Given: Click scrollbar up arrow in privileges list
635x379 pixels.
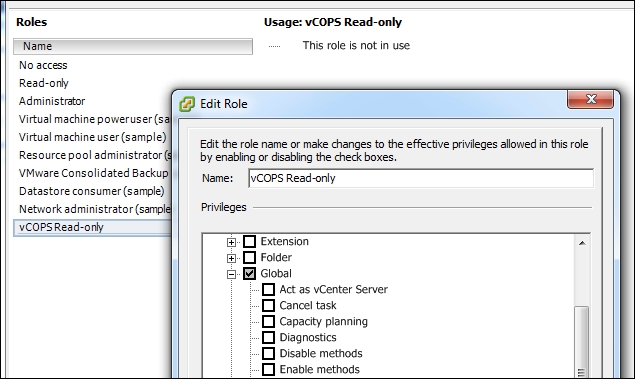Looking at the screenshot, I should click(582, 243).
